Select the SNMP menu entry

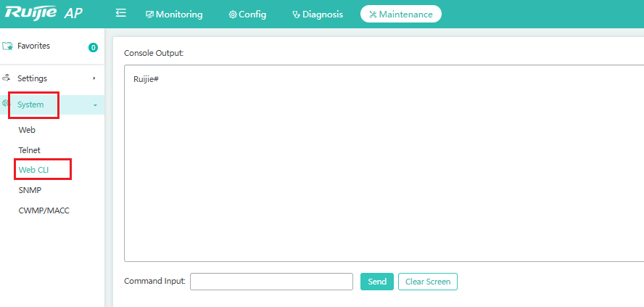coord(30,190)
